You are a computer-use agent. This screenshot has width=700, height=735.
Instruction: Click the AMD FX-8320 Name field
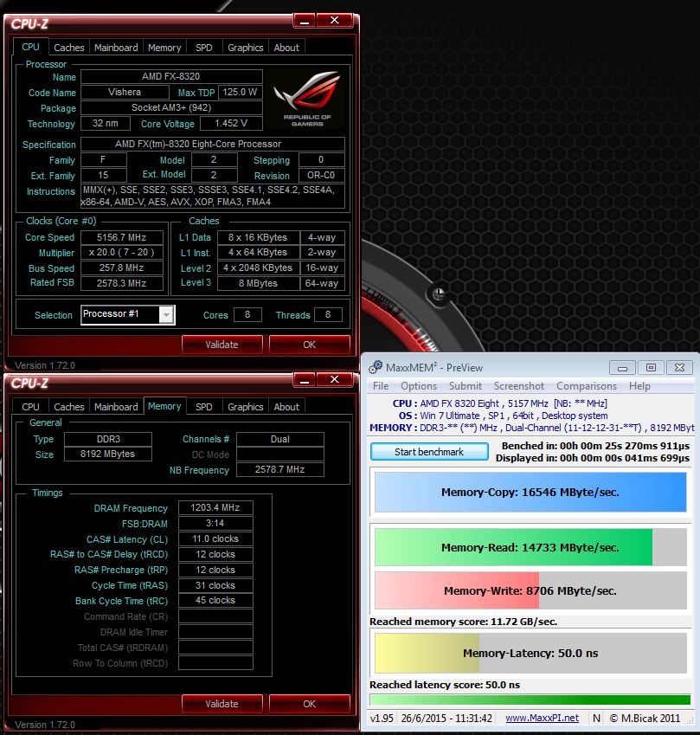171,76
